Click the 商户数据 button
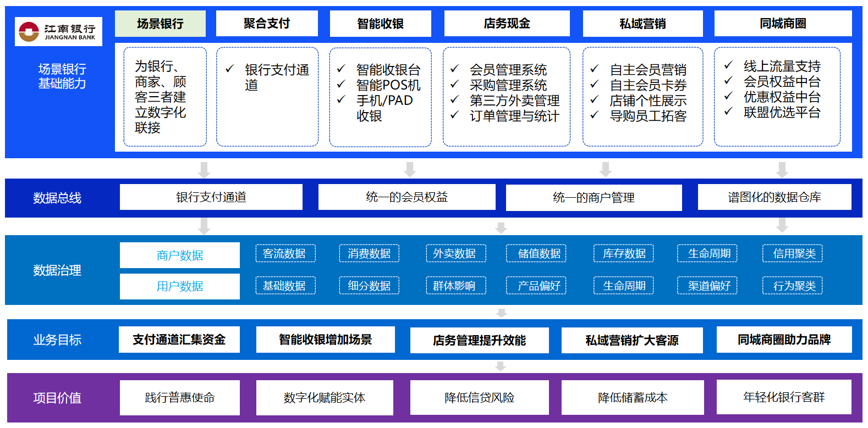Image resolution: width=868 pixels, height=428 pixels. click(180, 255)
